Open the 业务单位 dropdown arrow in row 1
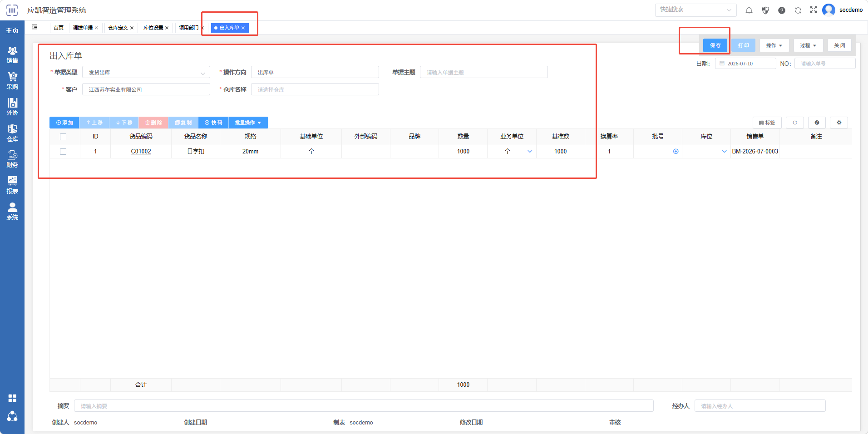The height and width of the screenshot is (434, 868). [x=530, y=152]
